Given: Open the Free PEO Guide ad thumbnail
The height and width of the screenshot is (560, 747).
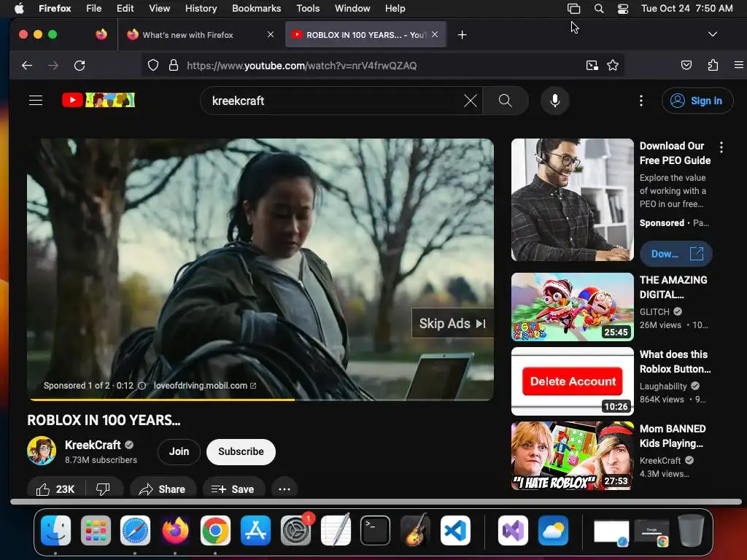Looking at the screenshot, I should coord(572,200).
